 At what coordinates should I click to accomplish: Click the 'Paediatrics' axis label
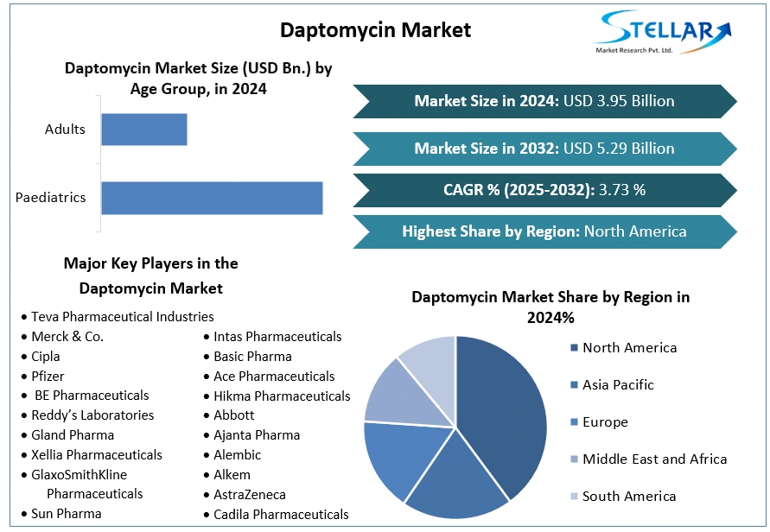(51, 198)
